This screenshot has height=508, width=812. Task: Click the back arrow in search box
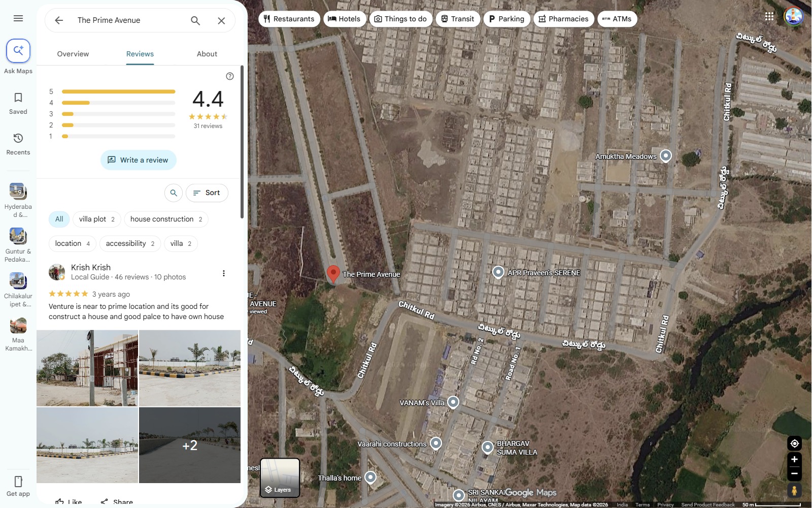pyautogui.click(x=59, y=20)
